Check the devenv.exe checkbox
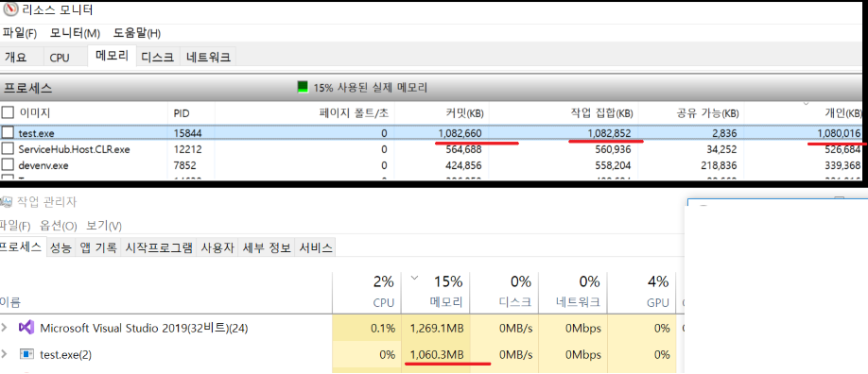 [8, 165]
